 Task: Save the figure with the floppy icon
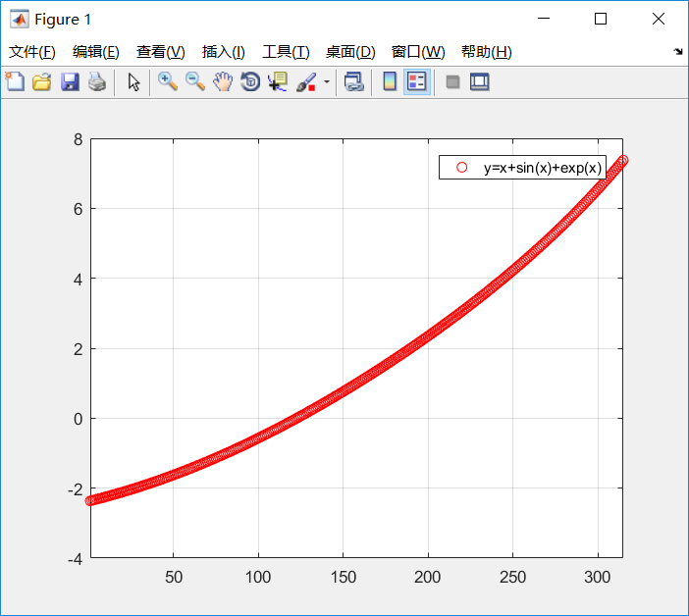(70, 81)
